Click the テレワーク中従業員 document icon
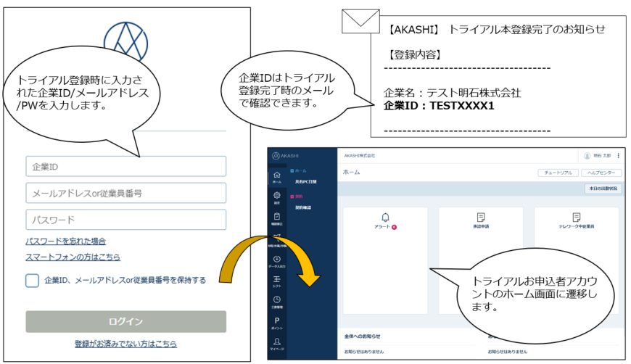The height and width of the screenshot is (364, 631). coord(577,218)
